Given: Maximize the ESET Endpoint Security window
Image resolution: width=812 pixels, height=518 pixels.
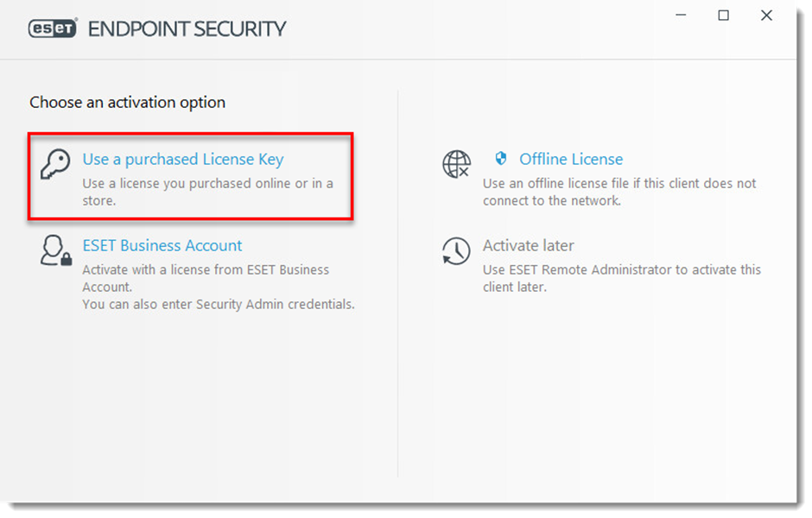Looking at the screenshot, I should tap(724, 16).
